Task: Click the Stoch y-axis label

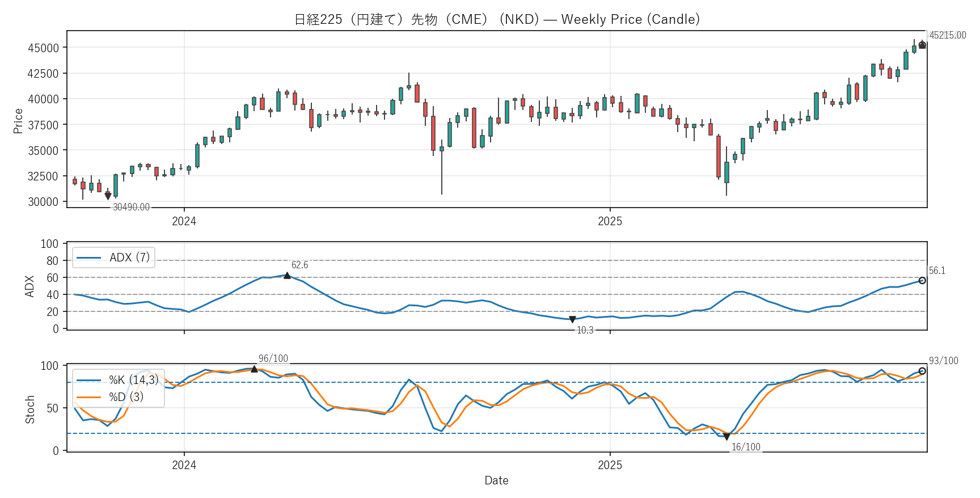Action: 30,410
